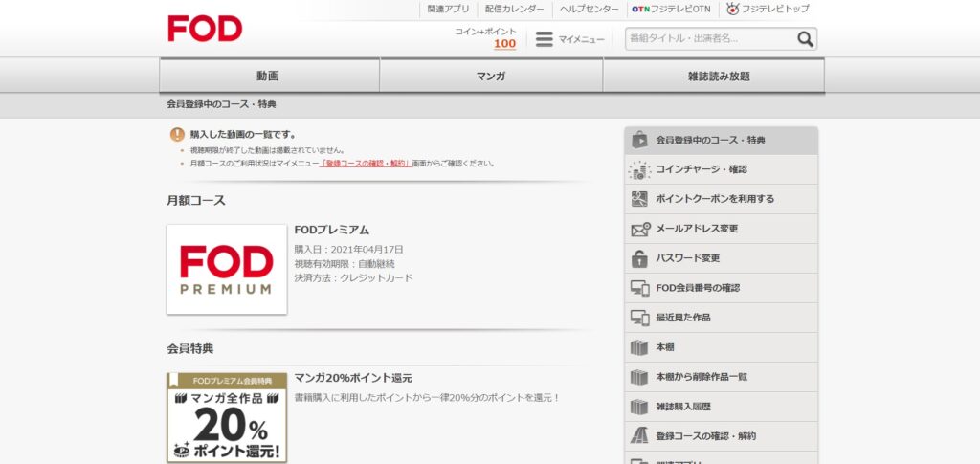
Task: Click the マイメニュー label
Action: point(581,39)
